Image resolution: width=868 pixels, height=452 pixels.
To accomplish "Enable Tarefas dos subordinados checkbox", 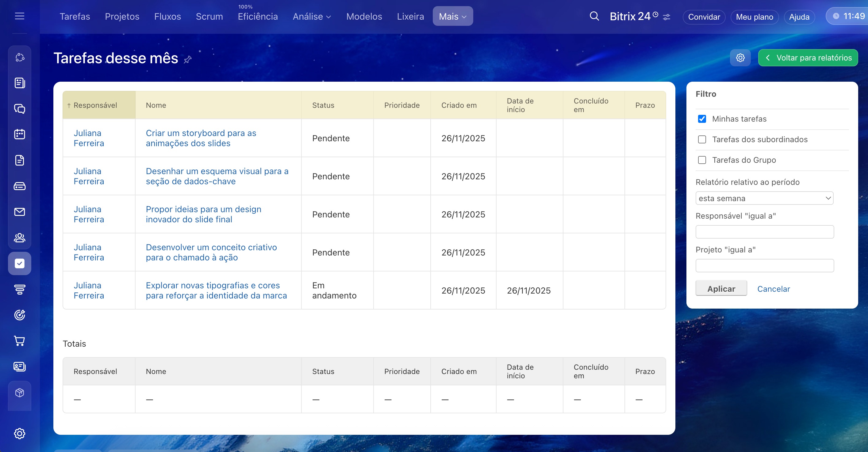I will tap(702, 139).
